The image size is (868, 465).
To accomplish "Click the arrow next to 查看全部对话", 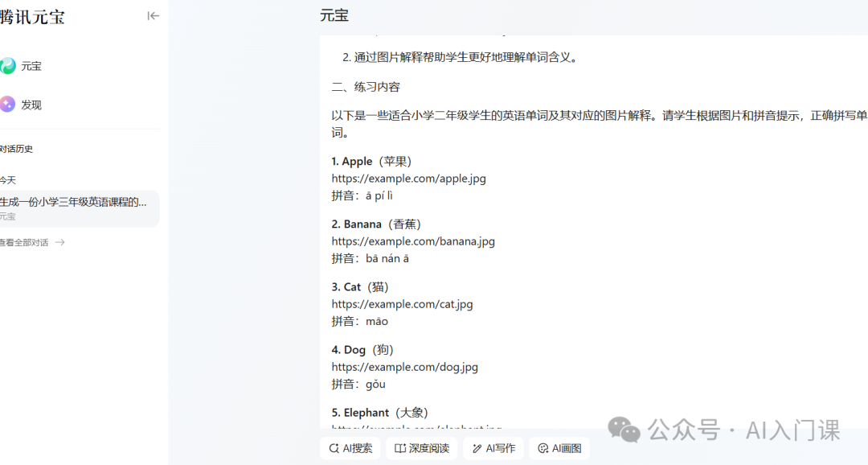I will pyautogui.click(x=59, y=242).
